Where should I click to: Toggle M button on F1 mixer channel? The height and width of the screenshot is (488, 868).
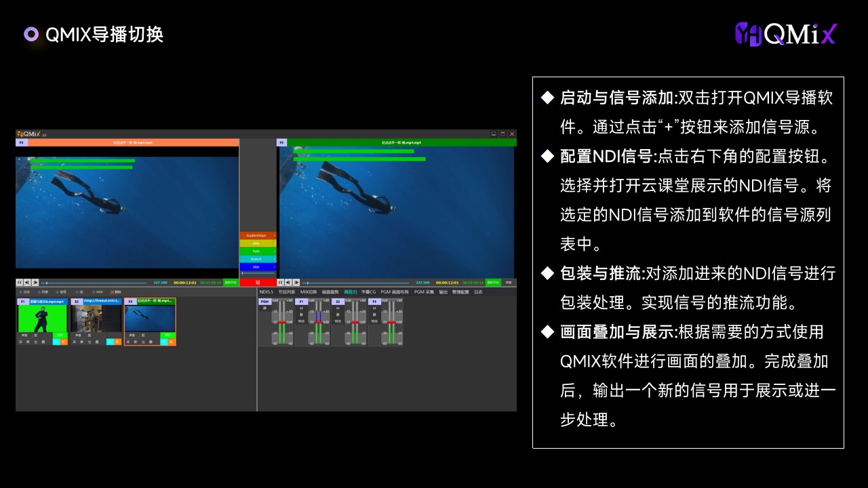click(301, 308)
